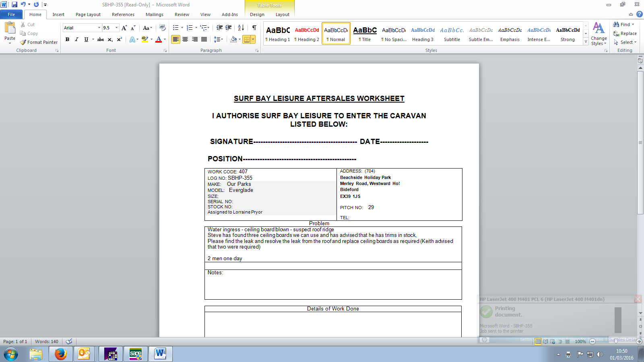
Task: Switch to the Insert tab
Action: tap(58, 14)
